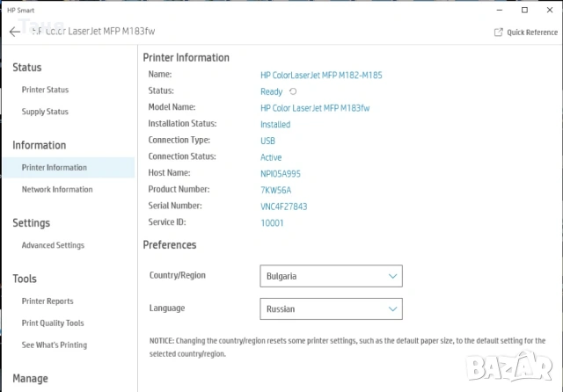Open Printer Reports under Tools
Screen dimensions: 563x392
[48, 301]
